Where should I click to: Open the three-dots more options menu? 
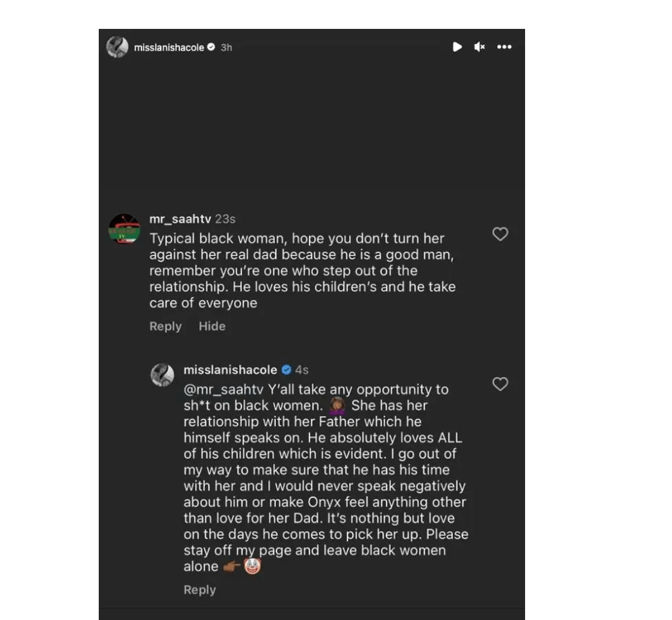[x=504, y=47]
